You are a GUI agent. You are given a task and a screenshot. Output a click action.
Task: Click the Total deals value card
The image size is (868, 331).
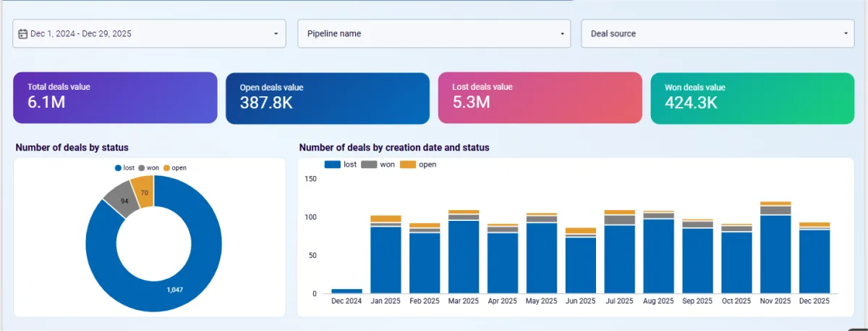click(x=115, y=98)
